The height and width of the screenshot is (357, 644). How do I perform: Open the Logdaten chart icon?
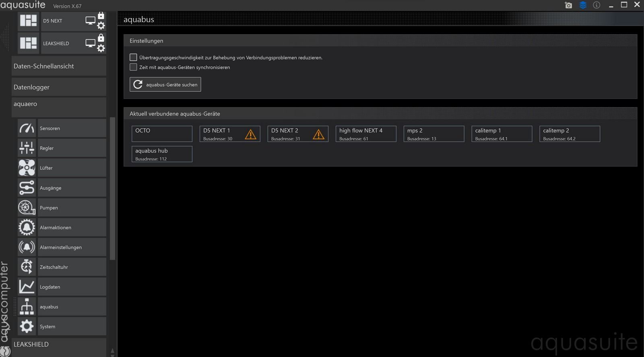point(27,287)
